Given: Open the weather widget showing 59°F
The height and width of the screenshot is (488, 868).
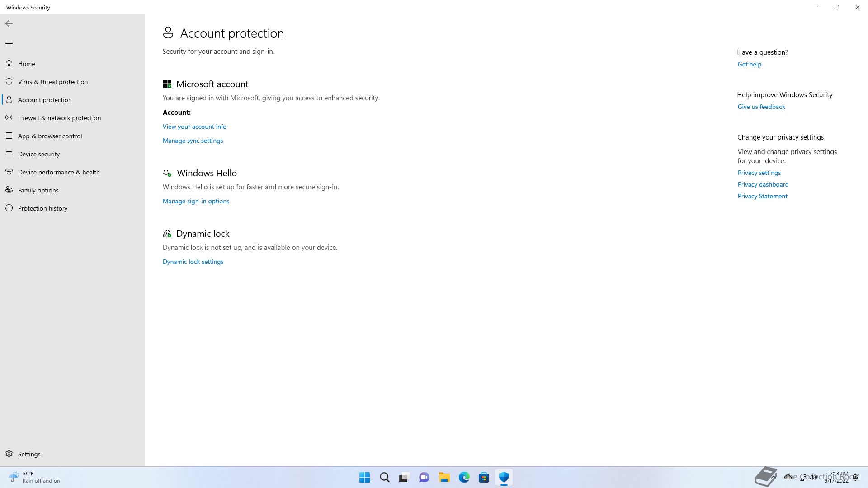Looking at the screenshot, I should (34, 477).
